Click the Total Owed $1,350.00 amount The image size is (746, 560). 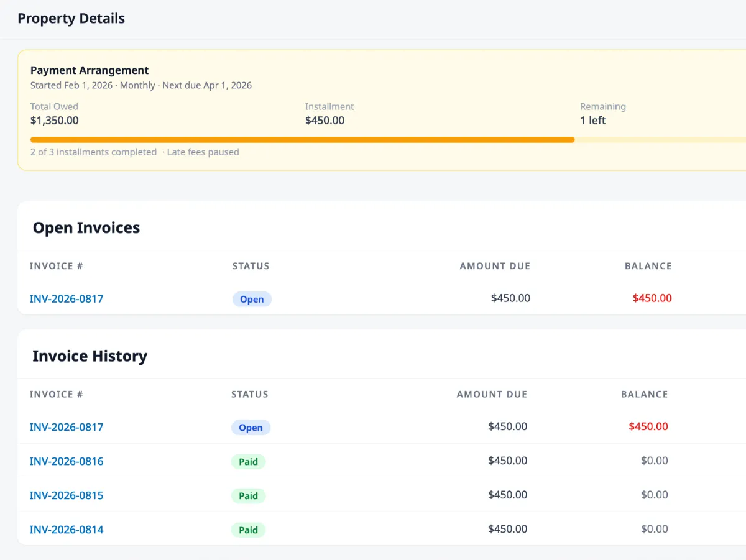[x=55, y=121]
